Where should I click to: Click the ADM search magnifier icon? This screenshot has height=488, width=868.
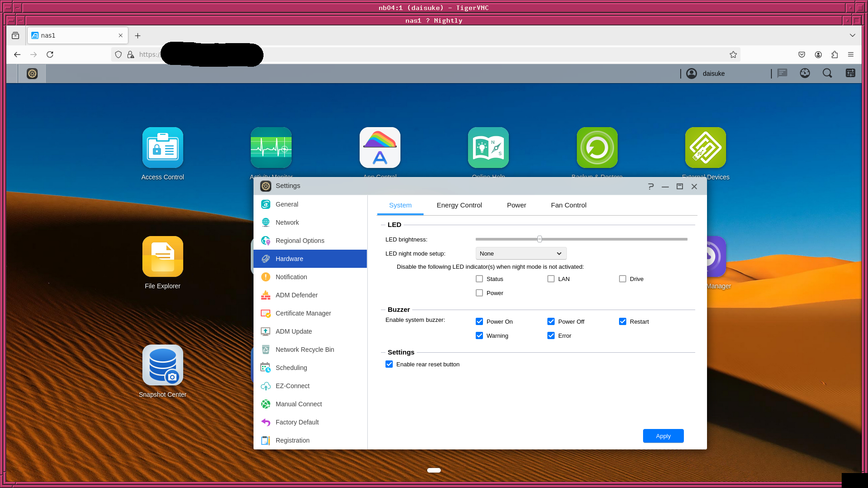827,74
